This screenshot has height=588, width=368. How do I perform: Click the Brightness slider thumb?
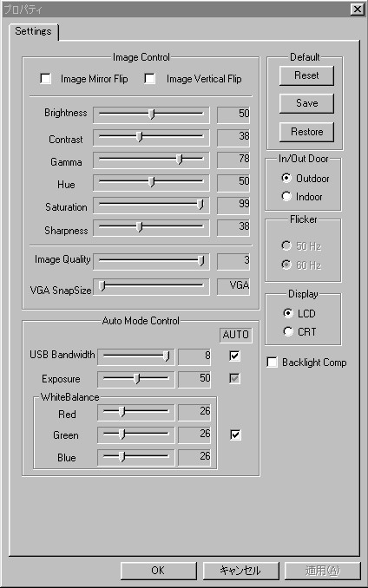(151, 114)
